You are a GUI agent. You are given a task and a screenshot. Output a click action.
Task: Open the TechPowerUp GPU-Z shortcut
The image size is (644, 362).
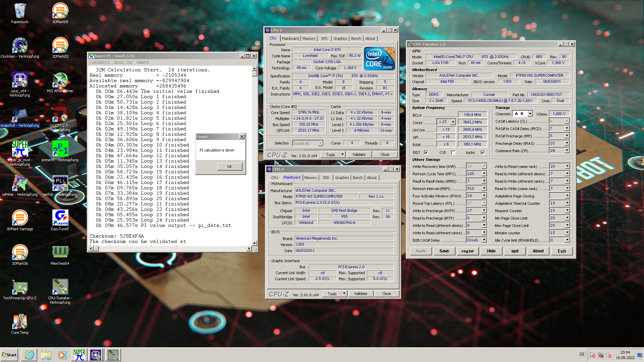(x=20, y=288)
